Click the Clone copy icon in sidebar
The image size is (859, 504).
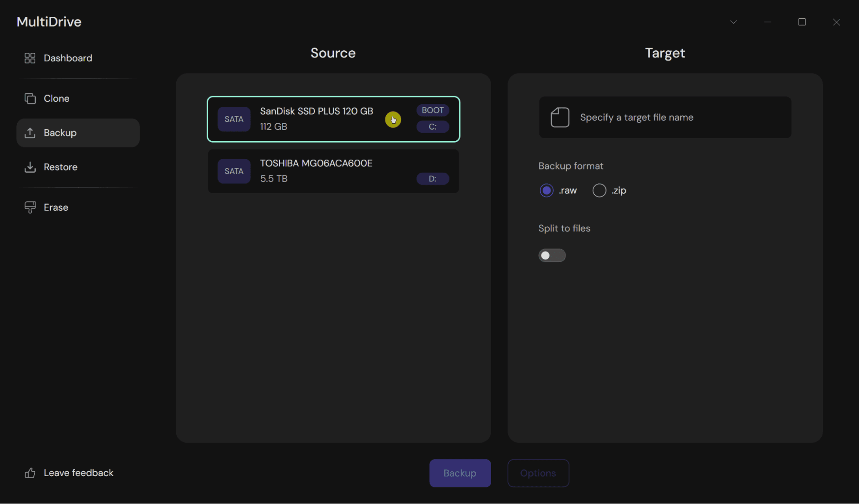(30, 98)
